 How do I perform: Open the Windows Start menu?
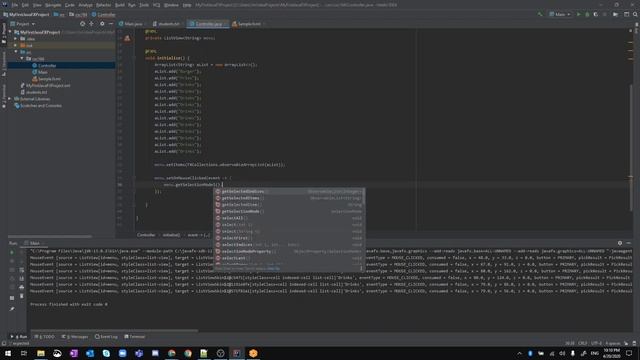click(8, 353)
